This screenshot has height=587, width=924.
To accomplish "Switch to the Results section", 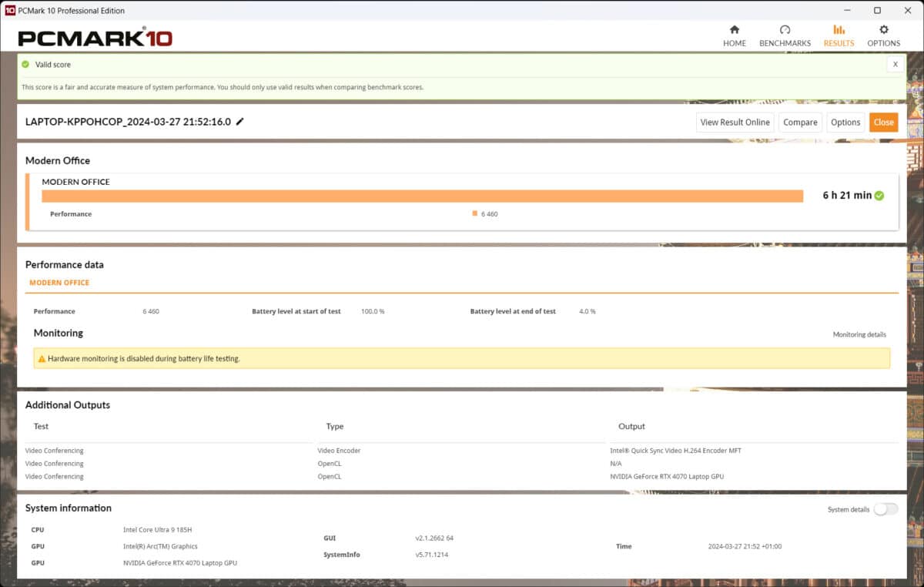I will point(839,35).
